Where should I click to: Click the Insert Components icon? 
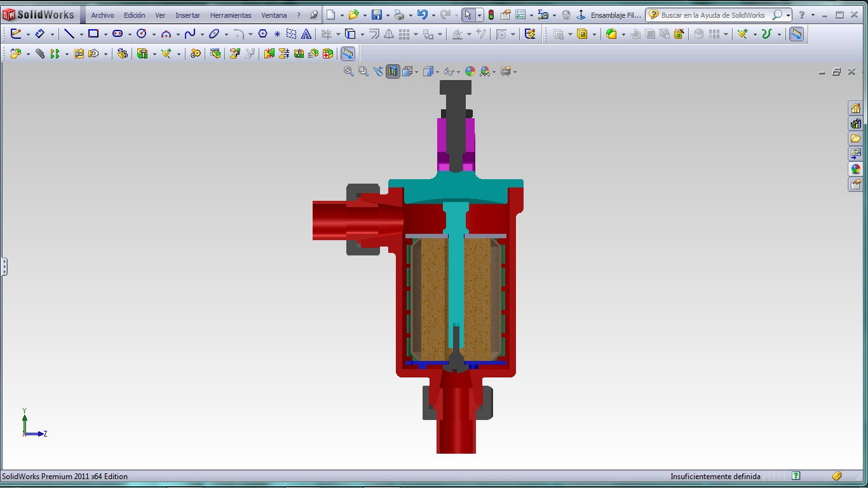coord(16,54)
